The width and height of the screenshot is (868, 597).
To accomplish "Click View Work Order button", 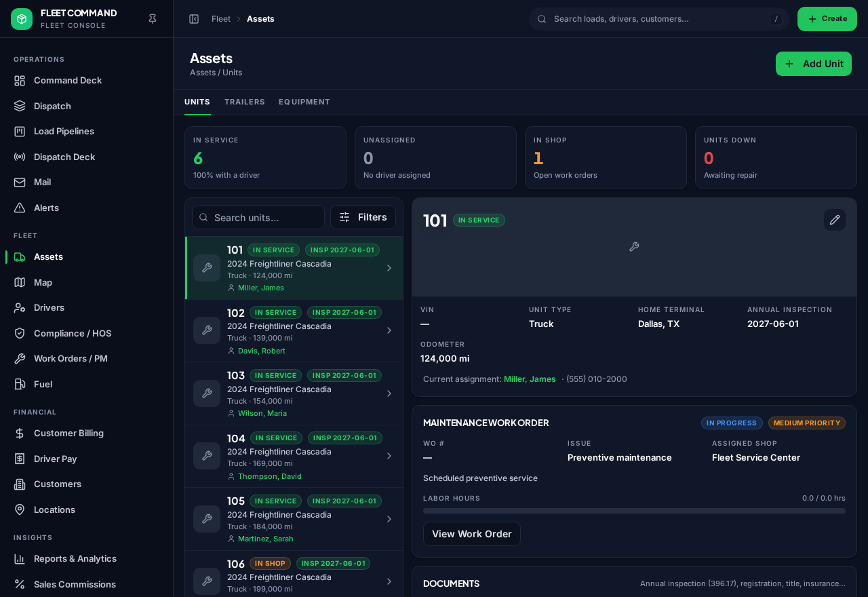I will 472,534.
